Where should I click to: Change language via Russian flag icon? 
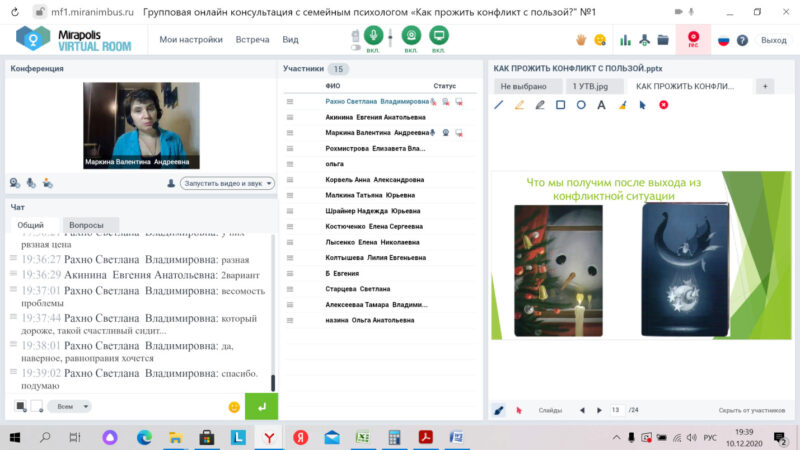(723, 40)
